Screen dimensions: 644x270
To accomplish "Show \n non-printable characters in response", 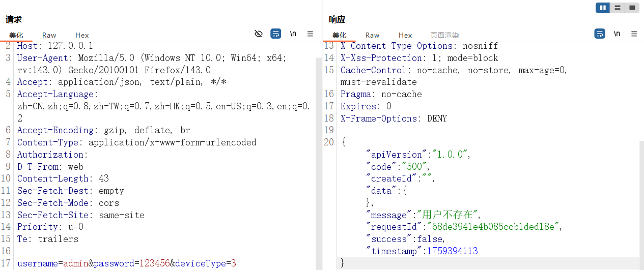I will (x=617, y=34).
